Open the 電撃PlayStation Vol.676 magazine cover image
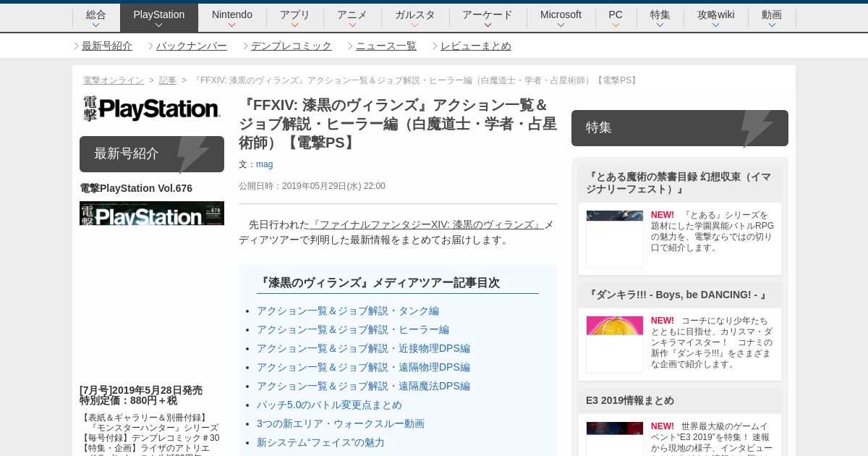 pos(152,214)
